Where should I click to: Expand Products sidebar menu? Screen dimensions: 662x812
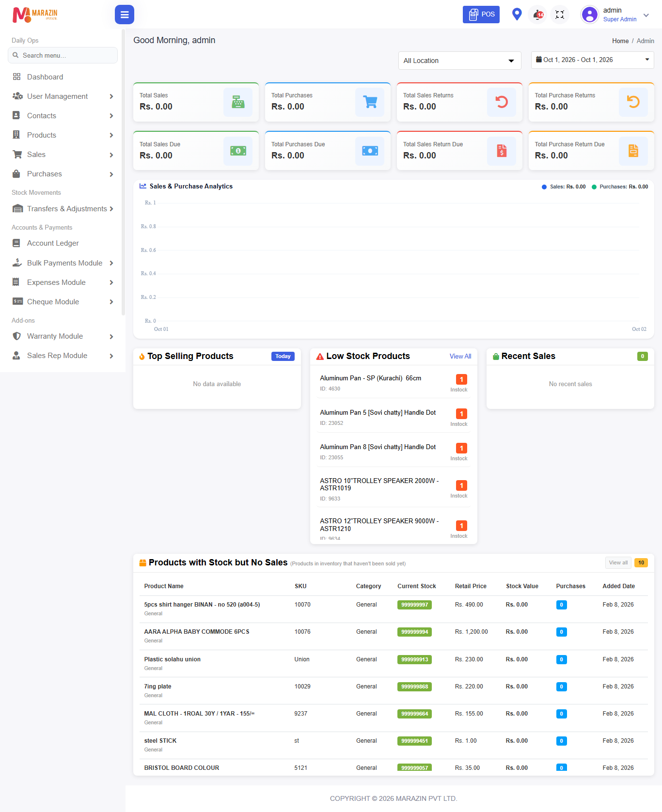[x=63, y=135]
